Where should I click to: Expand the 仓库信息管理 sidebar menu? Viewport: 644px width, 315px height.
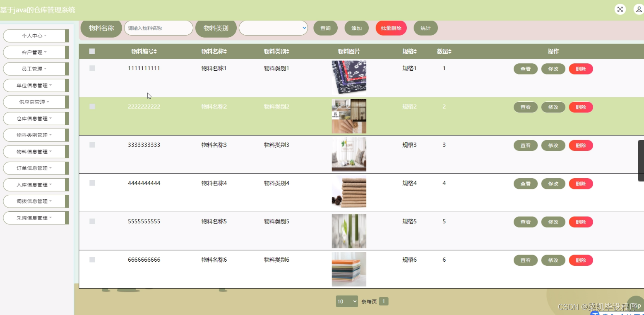pos(36,119)
